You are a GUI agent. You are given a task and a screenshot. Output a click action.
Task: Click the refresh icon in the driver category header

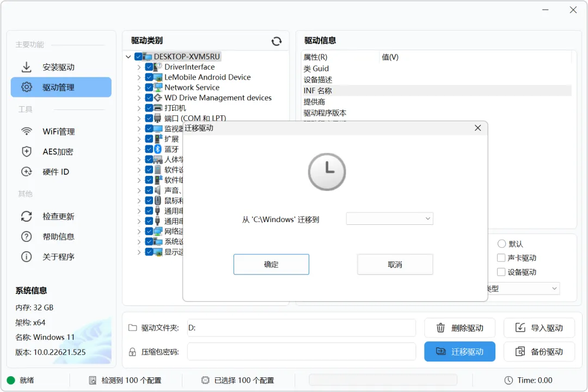[277, 41]
